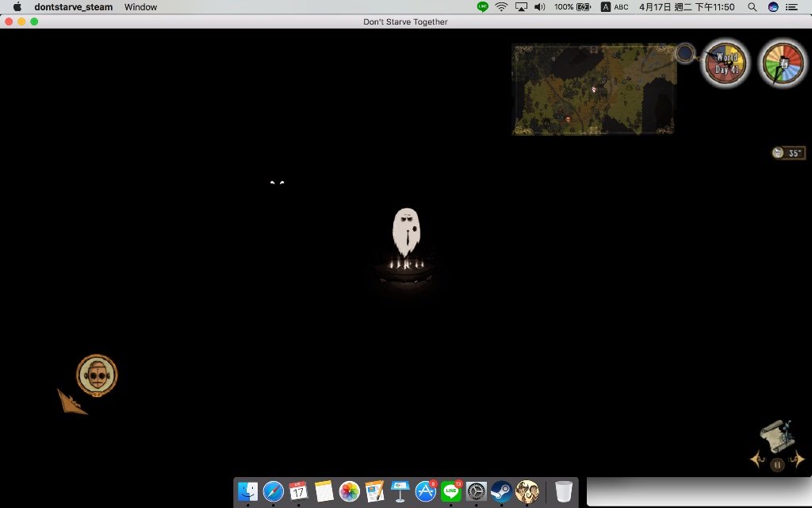The width and height of the screenshot is (812, 508).
Task: Open the dontstarve_steam app menu
Action: tap(74, 6)
